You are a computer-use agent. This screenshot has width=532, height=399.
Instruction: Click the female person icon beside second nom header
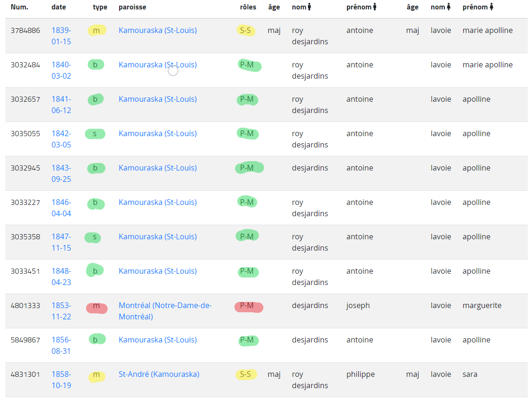coord(449,7)
